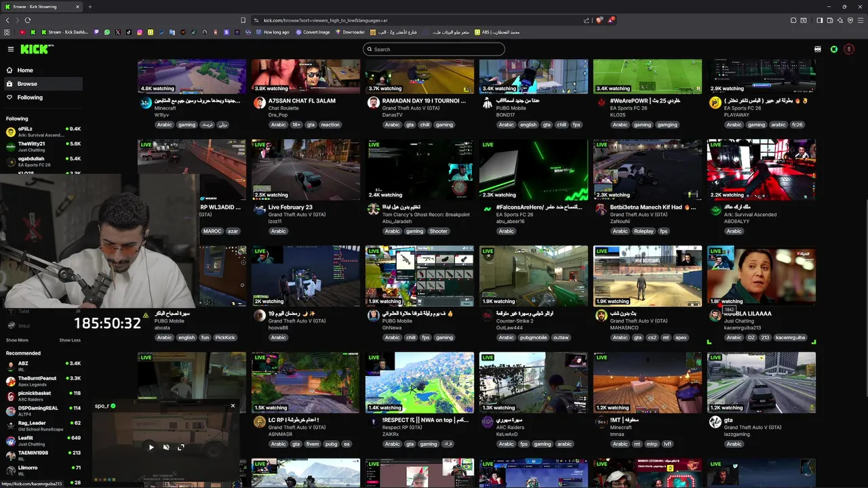Click the kick.com address bar URL
868x488 pixels.
tap(325, 20)
